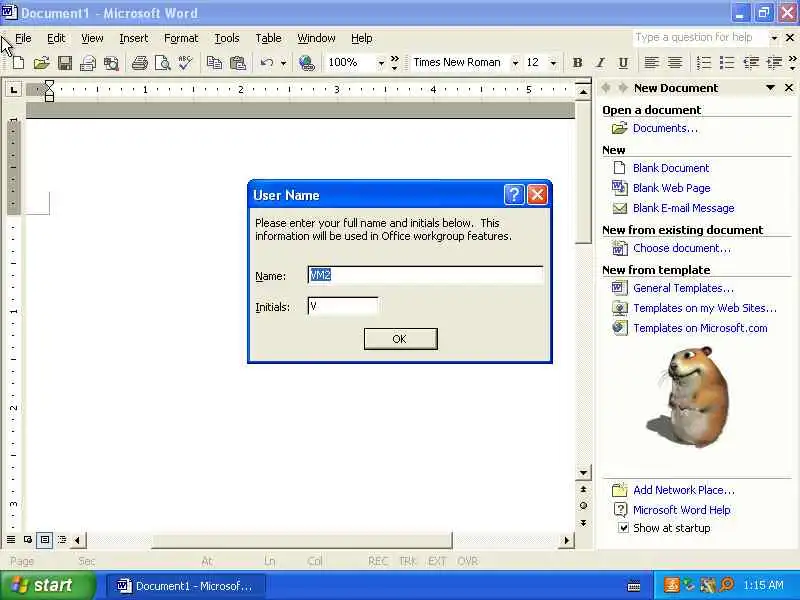Click the Blank Web Page link
This screenshot has height=600, width=800.
pyautogui.click(x=671, y=188)
